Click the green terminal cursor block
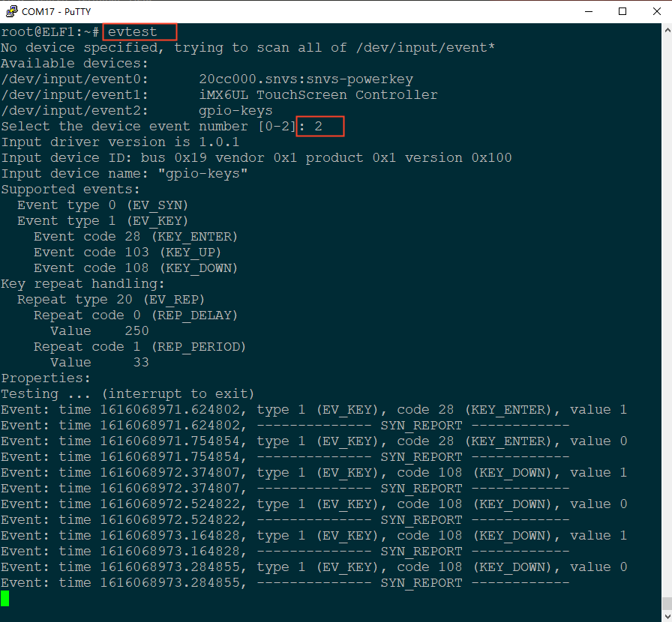 pyautogui.click(x=4, y=599)
